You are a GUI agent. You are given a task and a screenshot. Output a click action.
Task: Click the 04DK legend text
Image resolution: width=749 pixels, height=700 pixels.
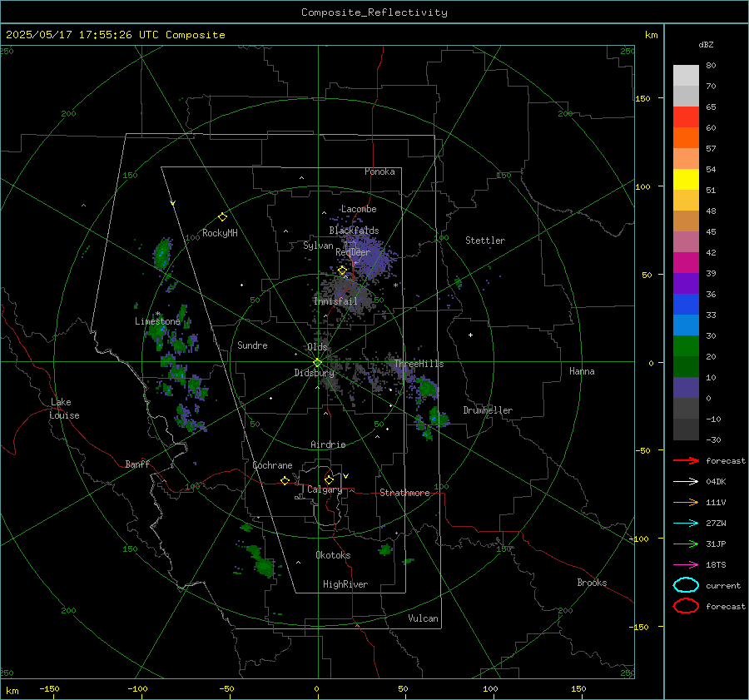pos(716,482)
